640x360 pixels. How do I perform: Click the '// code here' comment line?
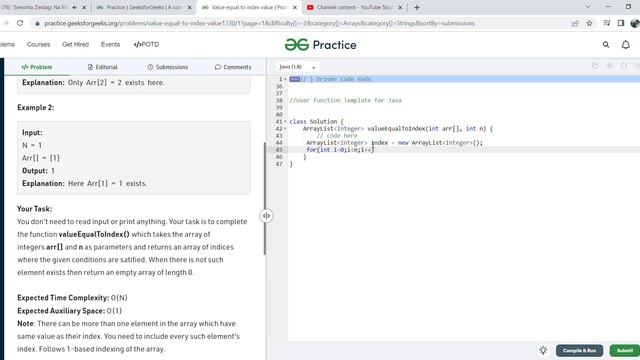point(337,136)
